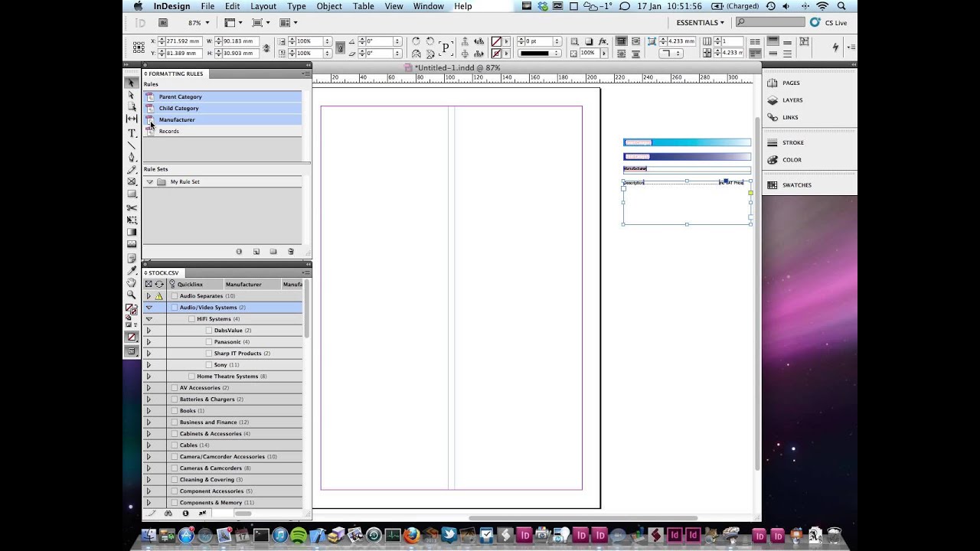Tick the Audio Separates checkbox
Screen dimensions: 980x551
point(175,296)
